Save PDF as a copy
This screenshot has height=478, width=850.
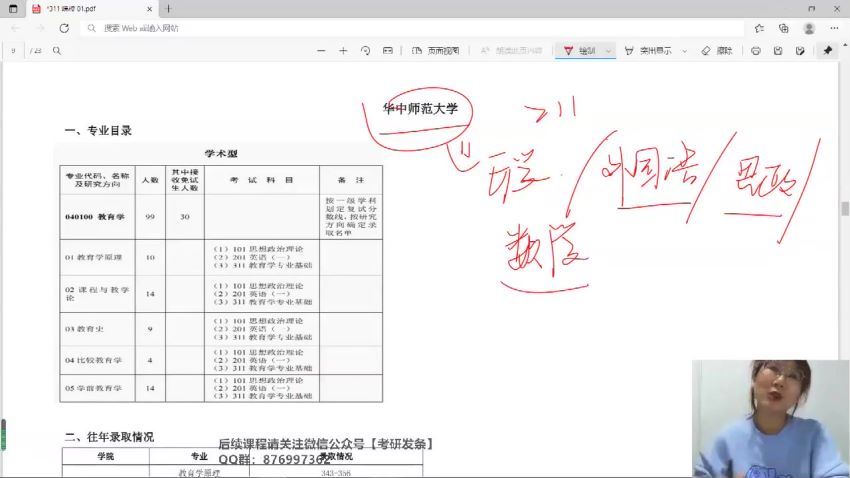click(800, 50)
